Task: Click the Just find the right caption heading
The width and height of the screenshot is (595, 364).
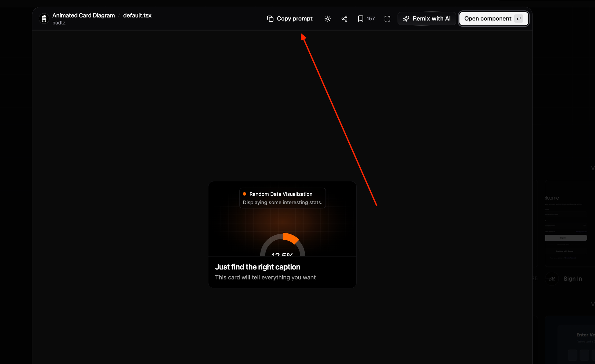Action: pos(258,267)
